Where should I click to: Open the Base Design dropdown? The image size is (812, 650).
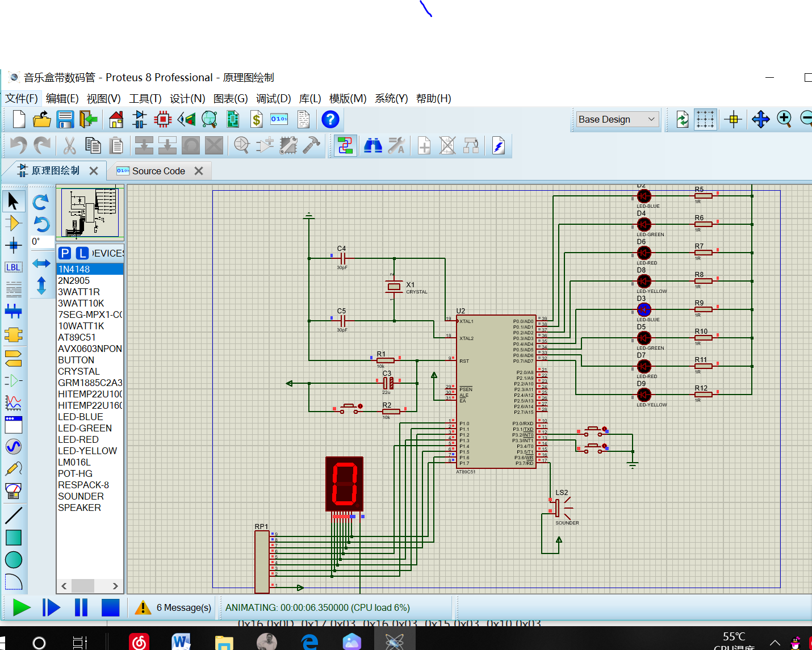pyautogui.click(x=617, y=119)
